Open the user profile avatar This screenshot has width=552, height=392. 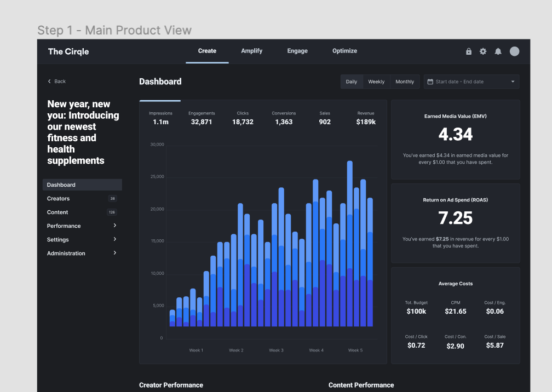(514, 51)
